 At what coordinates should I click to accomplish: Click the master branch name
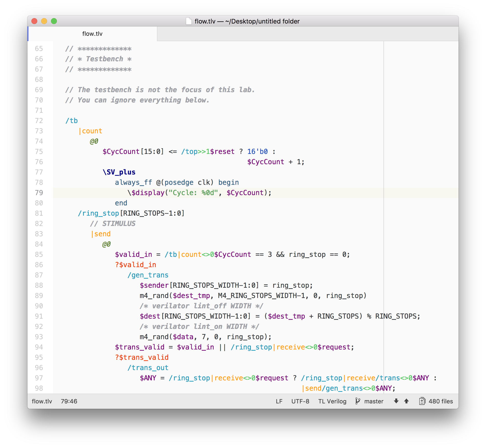pyautogui.click(x=374, y=401)
